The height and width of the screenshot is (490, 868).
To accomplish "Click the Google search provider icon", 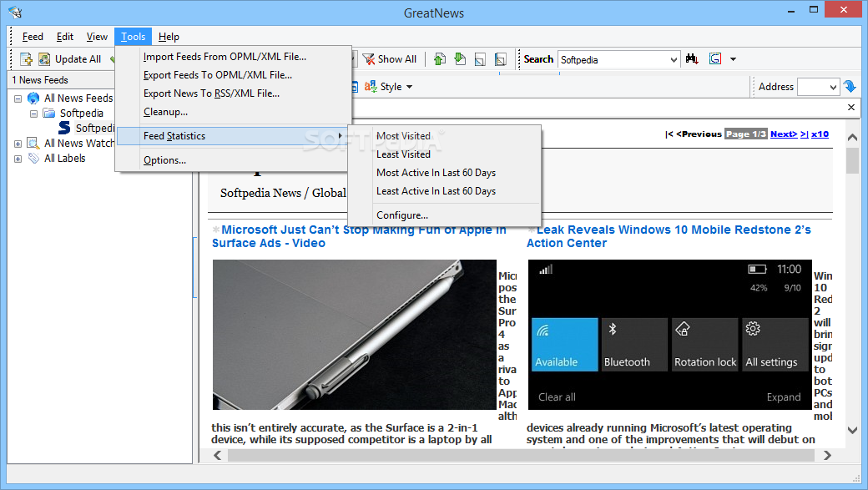I will click(x=715, y=58).
